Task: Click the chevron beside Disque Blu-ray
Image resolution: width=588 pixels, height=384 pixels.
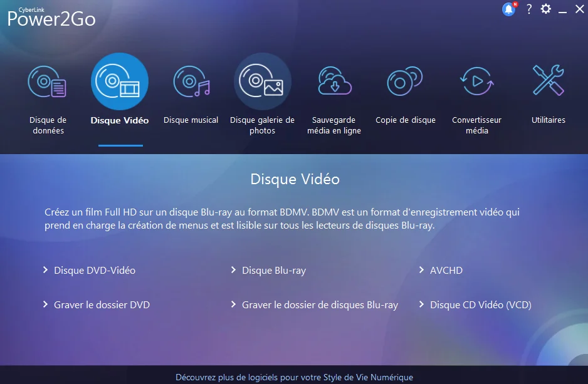Action: point(233,270)
